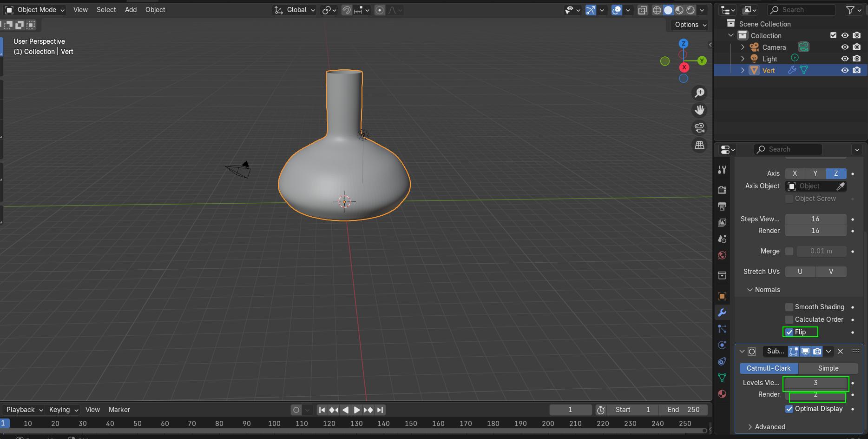The image size is (868, 439).
Task: Open the Output properties tab
Action: click(722, 206)
